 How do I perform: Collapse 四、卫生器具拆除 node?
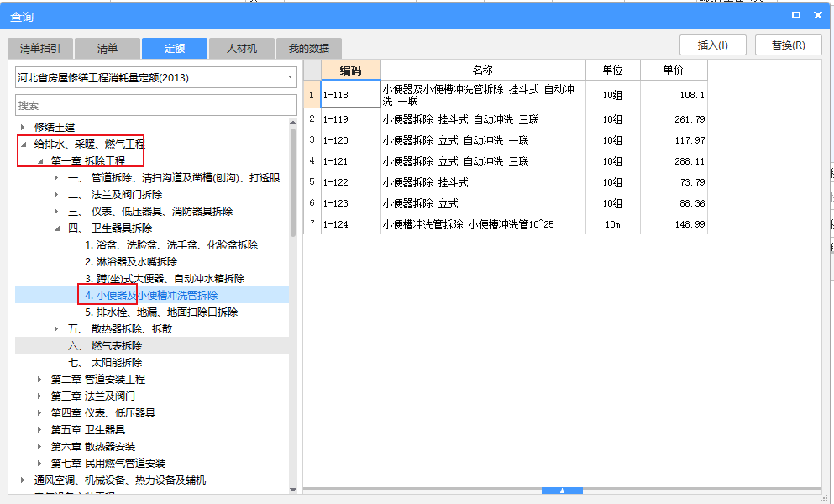click(x=57, y=228)
